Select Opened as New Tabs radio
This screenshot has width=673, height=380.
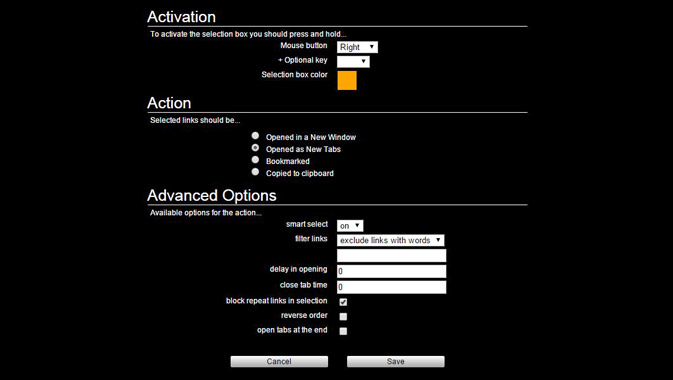(255, 148)
